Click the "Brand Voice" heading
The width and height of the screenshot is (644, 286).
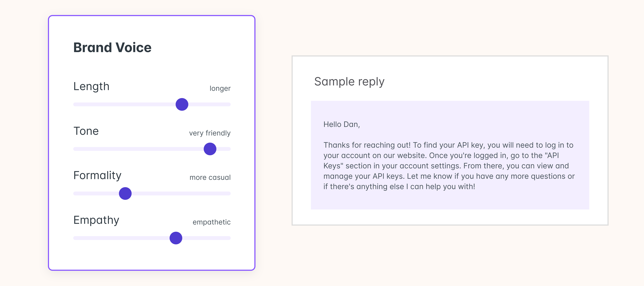pyautogui.click(x=112, y=47)
